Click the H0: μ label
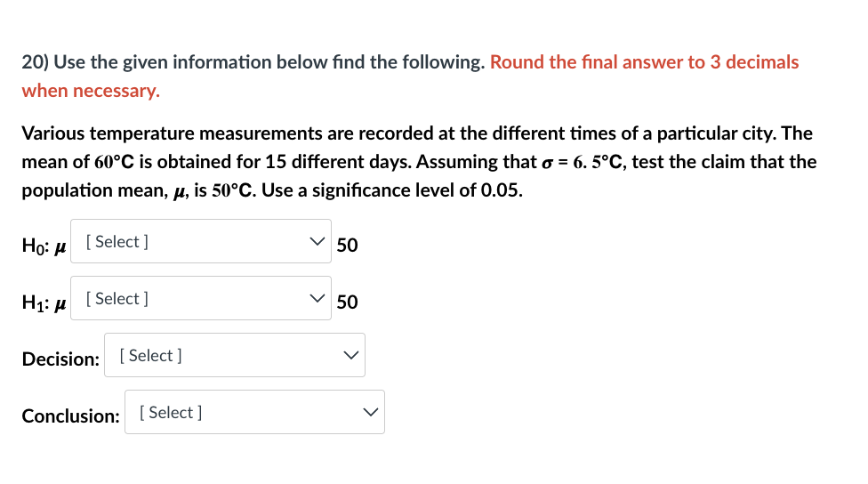The image size is (868, 484). coord(44,246)
